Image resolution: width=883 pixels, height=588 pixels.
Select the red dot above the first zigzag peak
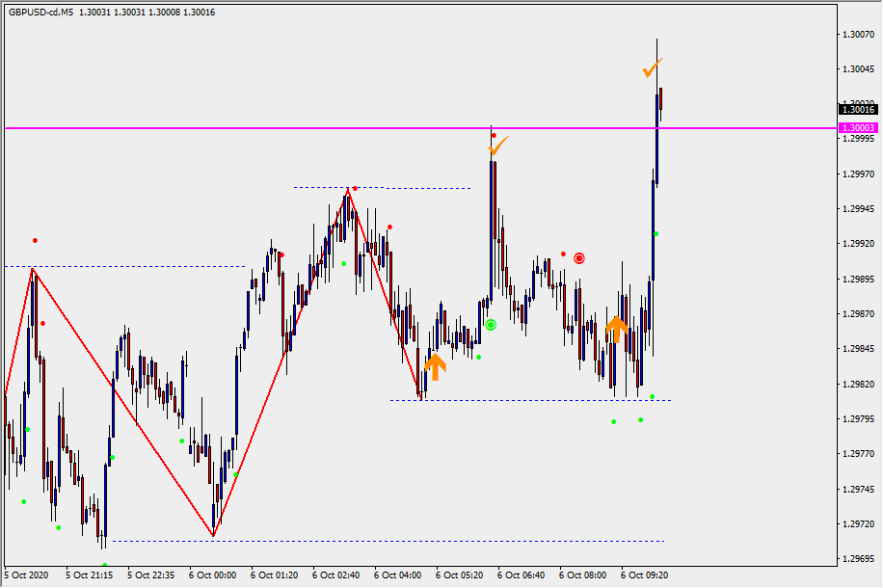click(35, 240)
